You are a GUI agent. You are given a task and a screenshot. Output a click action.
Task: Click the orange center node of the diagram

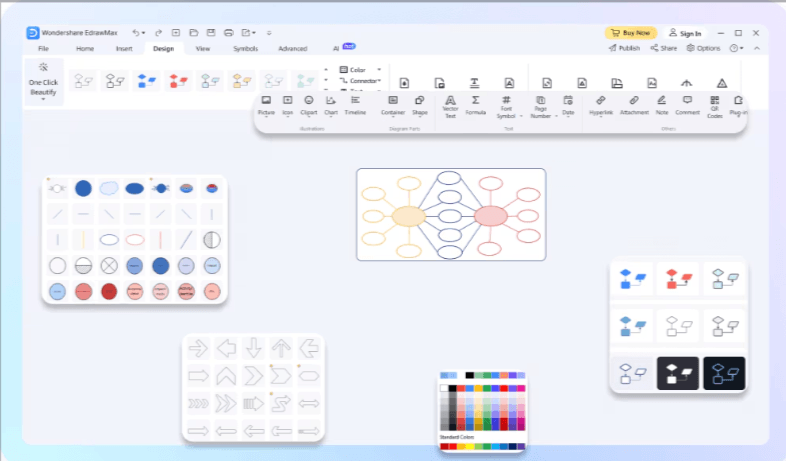[409, 216]
